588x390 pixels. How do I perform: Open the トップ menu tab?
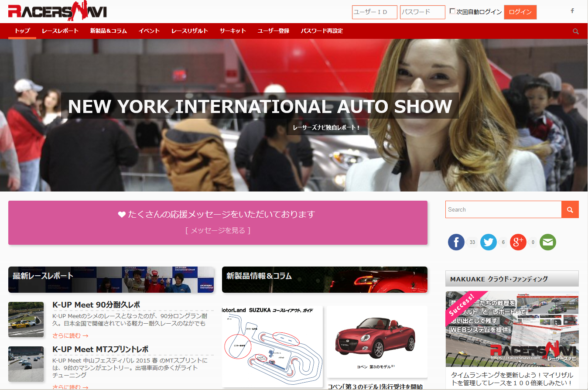pyautogui.click(x=22, y=31)
